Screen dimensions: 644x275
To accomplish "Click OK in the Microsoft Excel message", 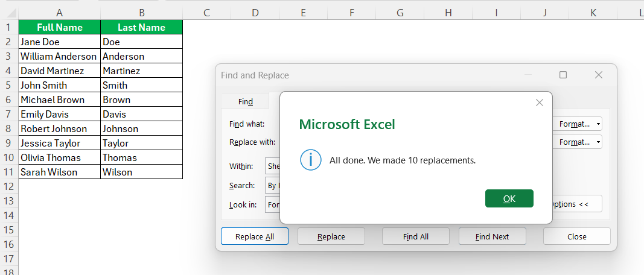I will [509, 198].
